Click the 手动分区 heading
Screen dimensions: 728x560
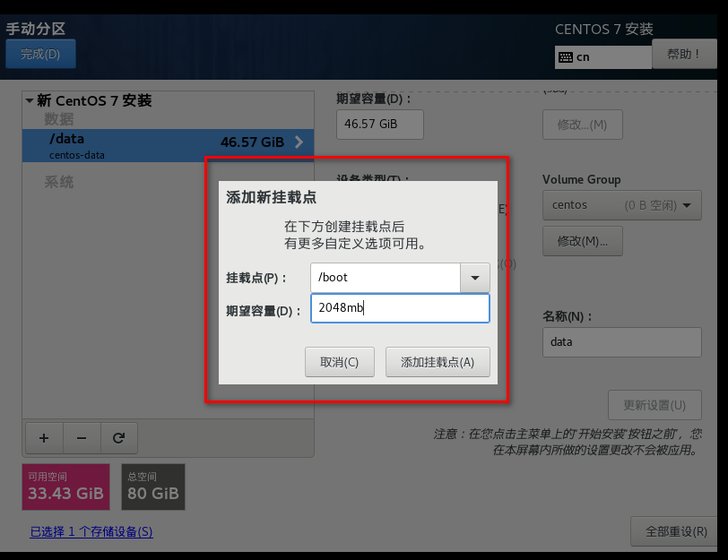36,29
